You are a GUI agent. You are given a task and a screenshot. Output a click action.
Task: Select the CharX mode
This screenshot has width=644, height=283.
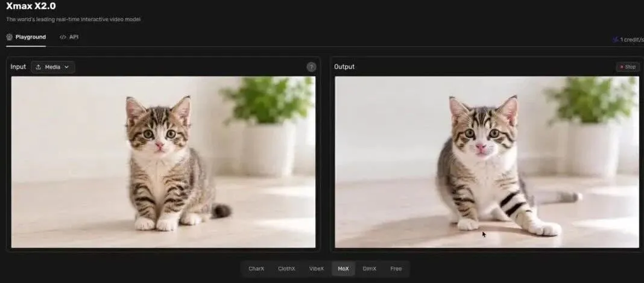tap(256, 269)
